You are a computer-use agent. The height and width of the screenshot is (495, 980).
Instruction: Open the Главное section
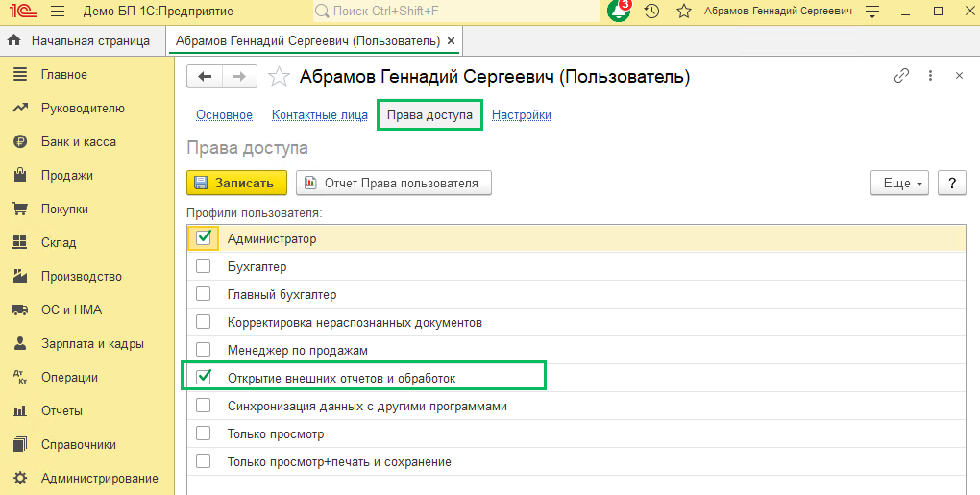[63, 74]
